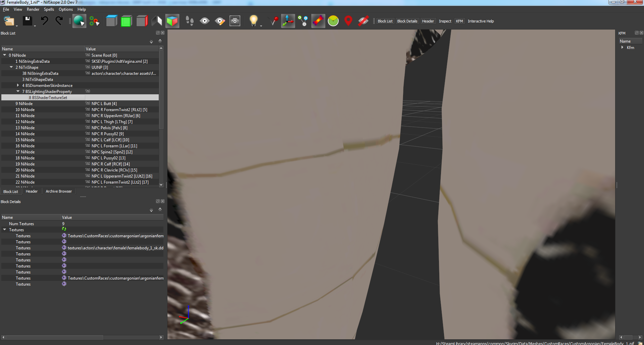Expand the 4 BSDismemberSkinInstance block
The width and height of the screenshot is (644, 345).
coord(18,85)
